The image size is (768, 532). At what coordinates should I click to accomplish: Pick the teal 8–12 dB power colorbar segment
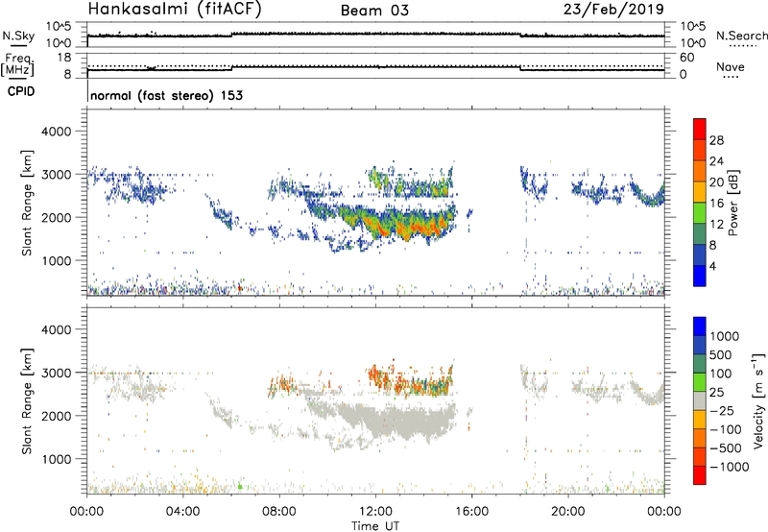[700, 234]
